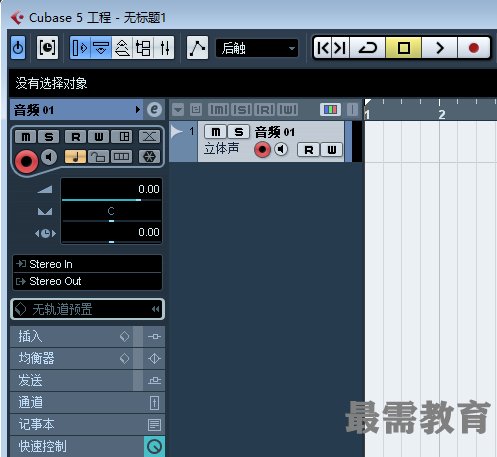The width and height of the screenshot is (497, 457).
Task: Toggle the Lock track icon in inspector
Action: 98,157
